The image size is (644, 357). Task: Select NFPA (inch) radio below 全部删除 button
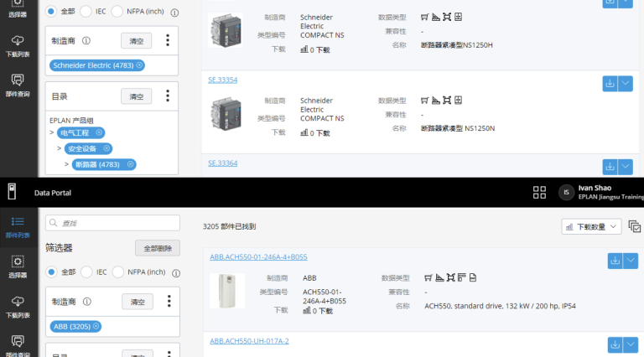[118, 272]
